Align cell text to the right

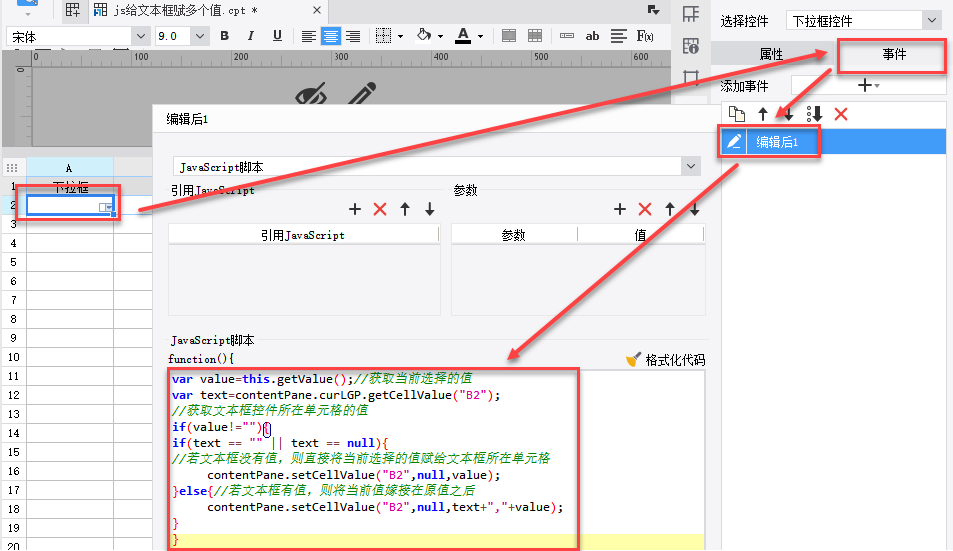coord(353,36)
